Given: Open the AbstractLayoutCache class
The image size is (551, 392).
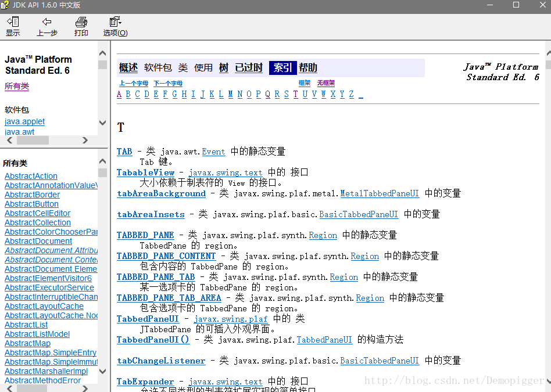Looking at the screenshot, I should pos(44,306).
